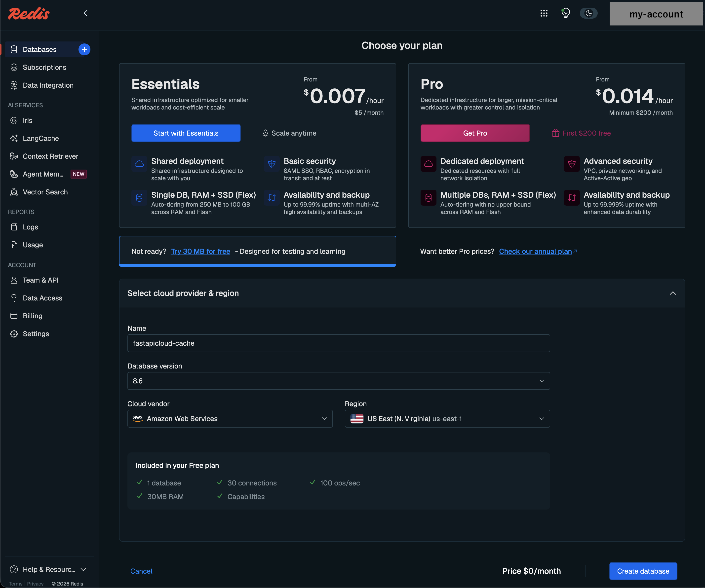Click the Shared deployment cloud icon

tap(139, 164)
